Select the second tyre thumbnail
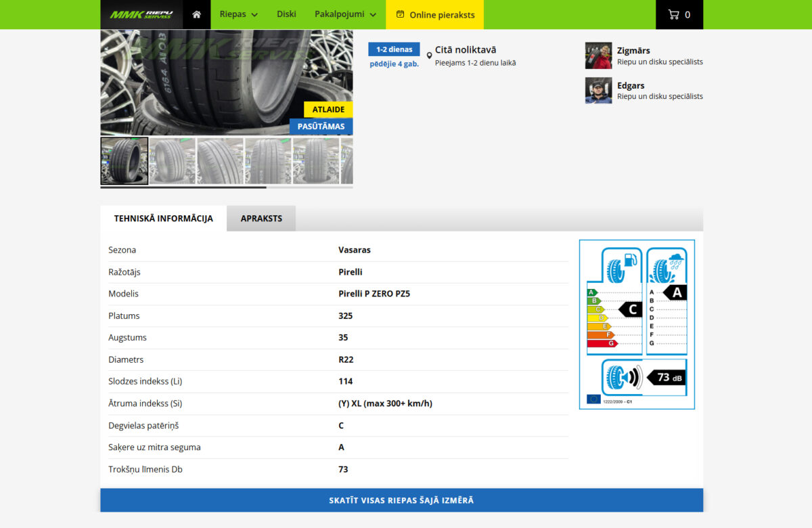This screenshot has width=812, height=528. pos(172,161)
